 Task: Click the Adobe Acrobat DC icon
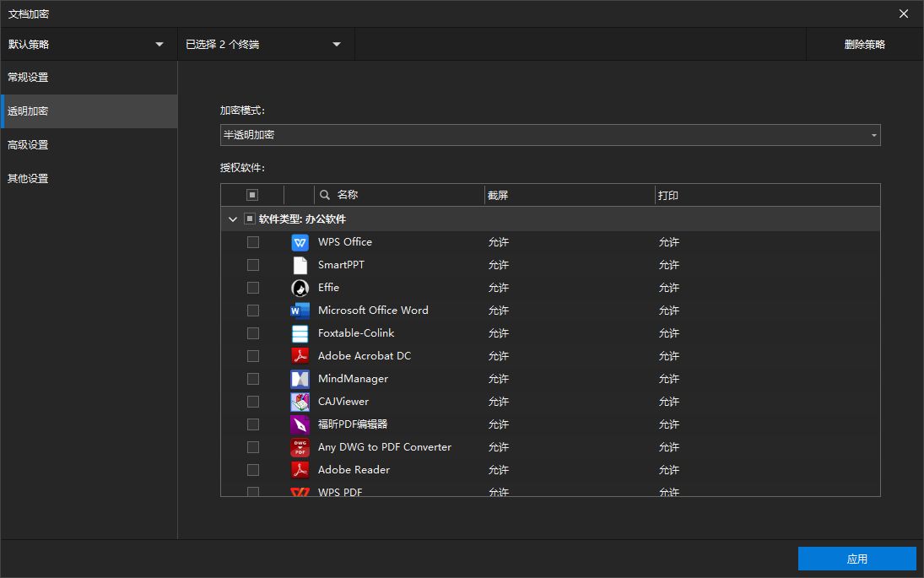click(300, 356)
